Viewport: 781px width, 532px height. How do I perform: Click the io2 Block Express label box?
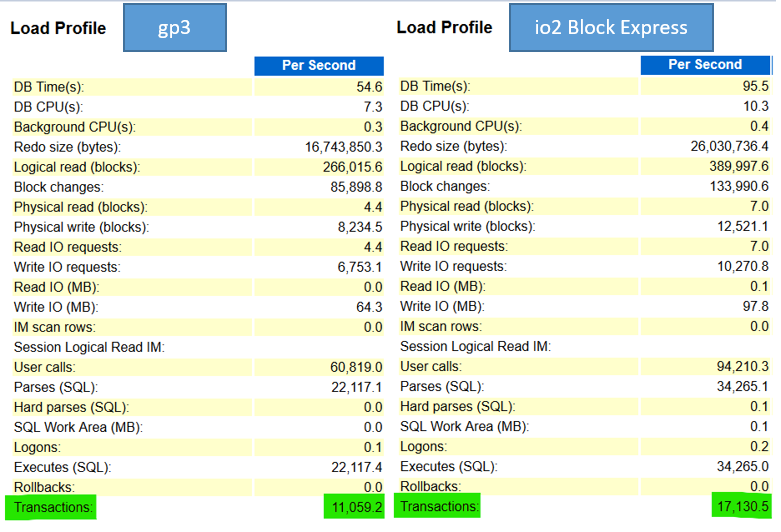click(x=611, y=27)
